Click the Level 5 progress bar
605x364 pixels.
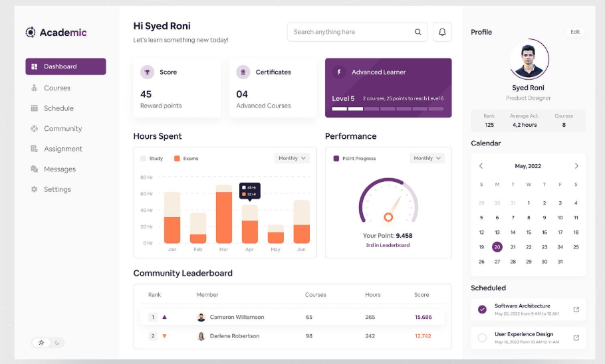pos(388,109)
